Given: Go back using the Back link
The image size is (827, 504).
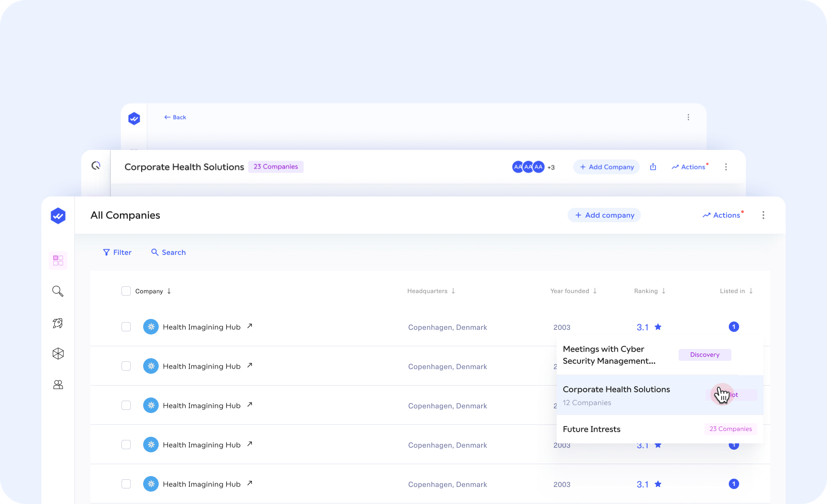Looking at the screenshot, I should point(175,117).
